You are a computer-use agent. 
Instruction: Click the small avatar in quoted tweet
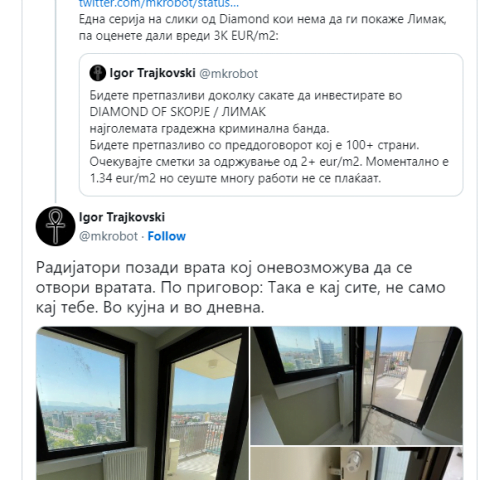pyautogui.click(x=98, y=73)
